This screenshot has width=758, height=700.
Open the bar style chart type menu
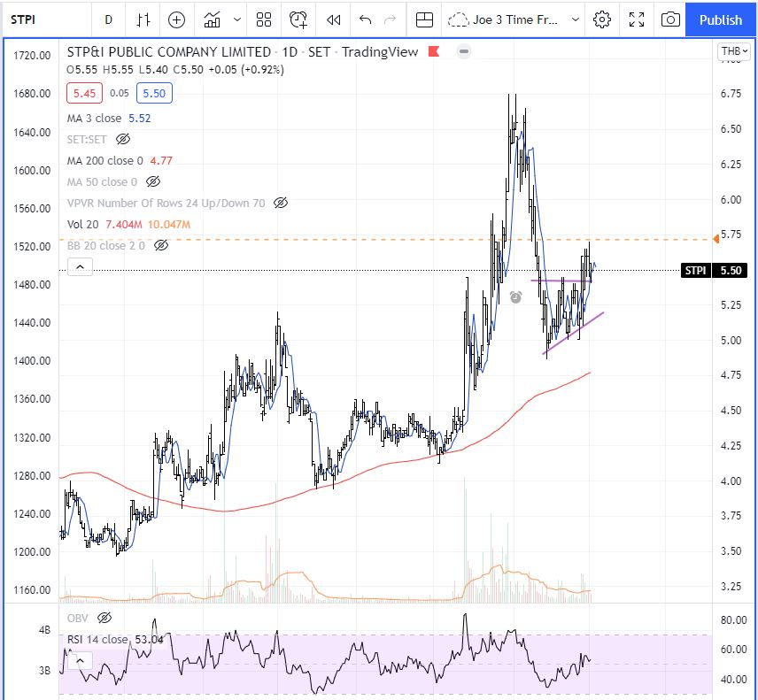click(x=143, y=19)
